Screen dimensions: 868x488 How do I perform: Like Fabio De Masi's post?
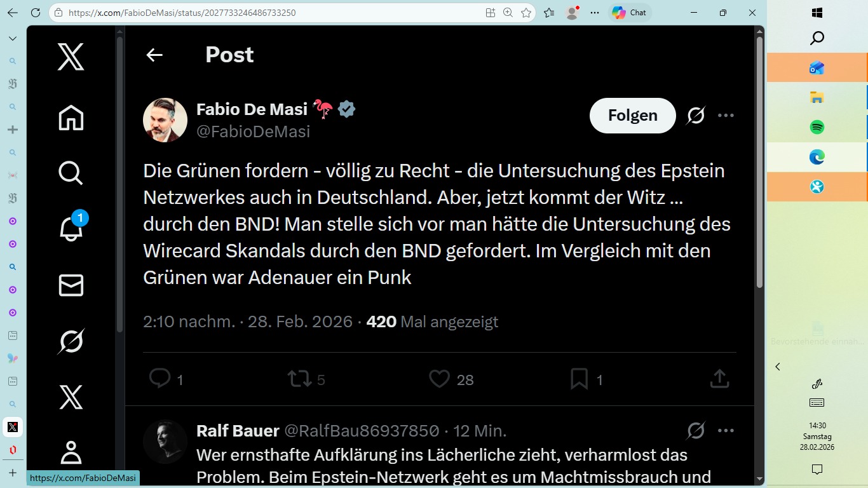coord(438,378)
